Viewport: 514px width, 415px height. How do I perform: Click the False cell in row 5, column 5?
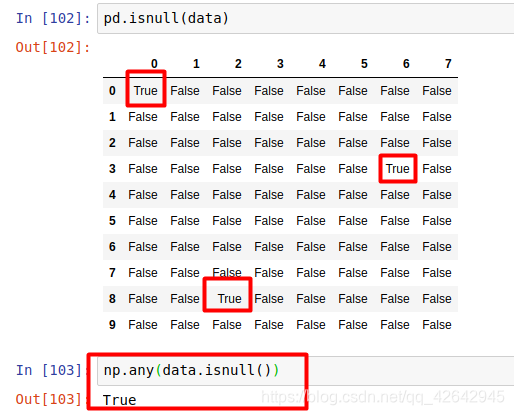click(x=353, y=221)
